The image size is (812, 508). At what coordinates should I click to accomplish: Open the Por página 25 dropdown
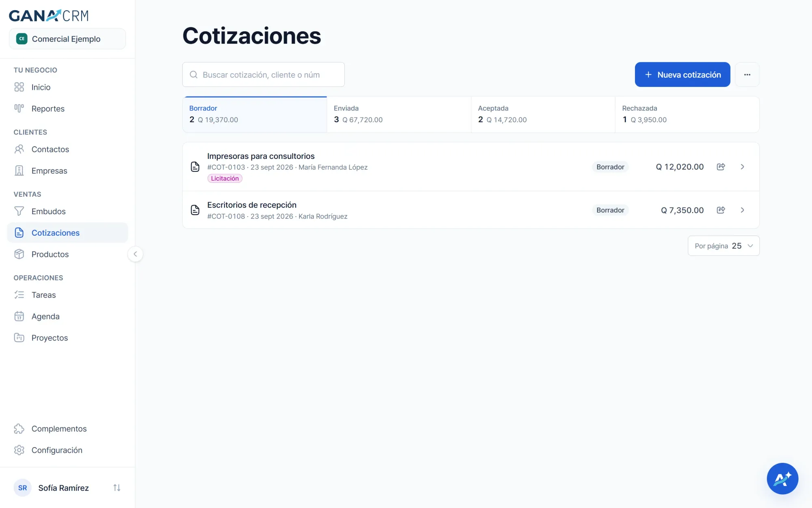coord(723,246)
